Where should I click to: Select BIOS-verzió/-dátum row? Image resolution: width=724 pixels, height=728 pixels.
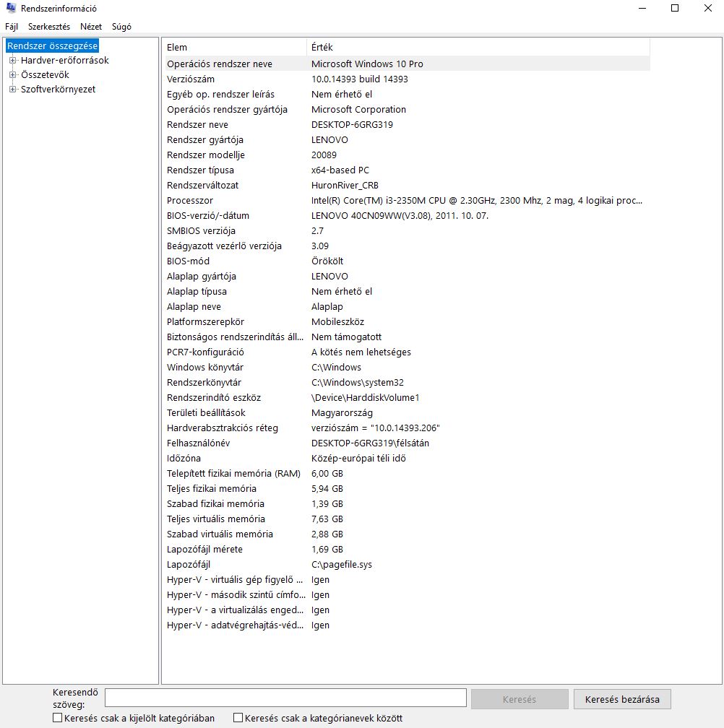tap(408, 215)
